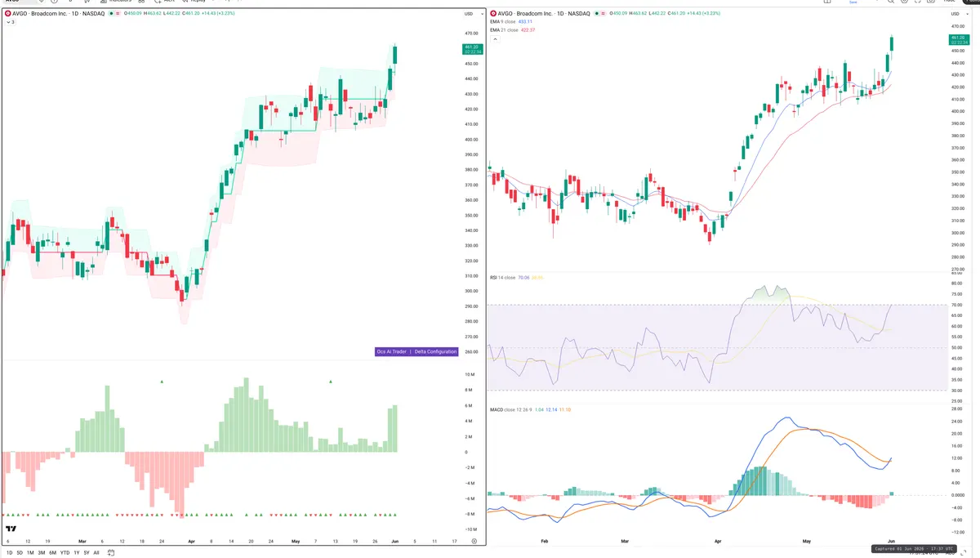Click the Broadcom logo in right chart header
Viewport: 980px width, 558px height.
point(494,13)
